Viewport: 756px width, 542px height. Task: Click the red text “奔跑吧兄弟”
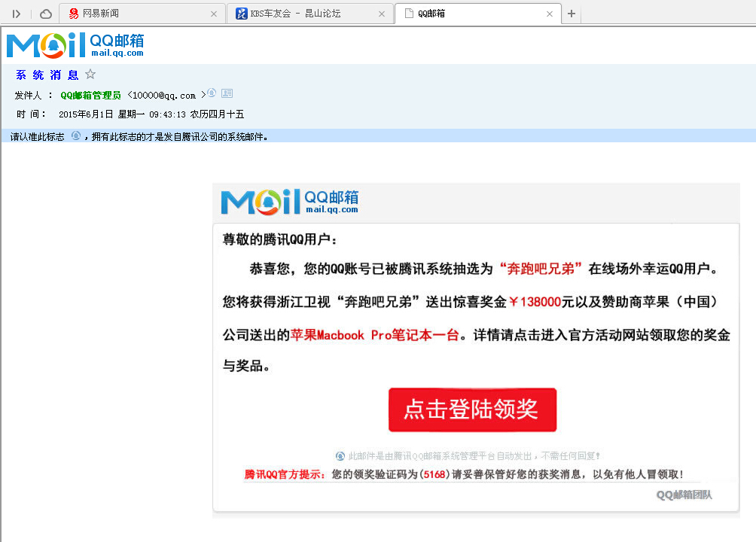[x=541, y=269]
